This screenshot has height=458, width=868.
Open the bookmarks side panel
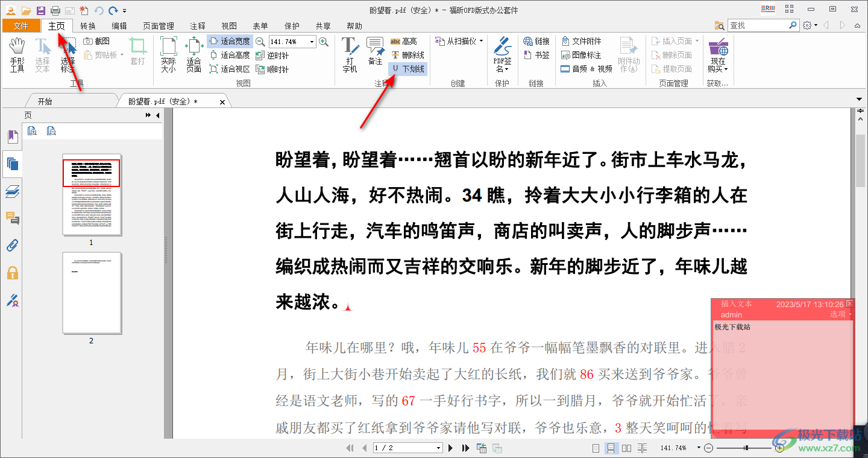[x=12, y=137]
